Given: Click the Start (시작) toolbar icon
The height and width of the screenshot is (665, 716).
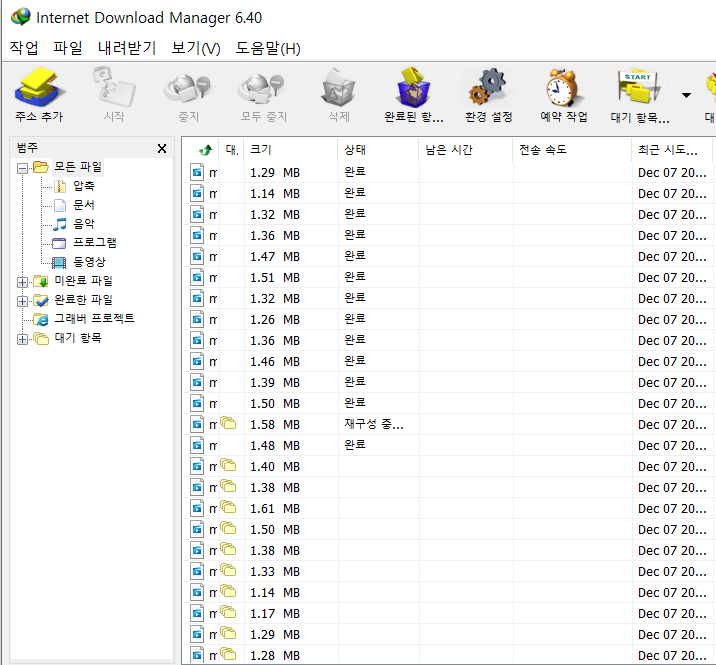Looking at the screenshot, I should click(114, 87).
